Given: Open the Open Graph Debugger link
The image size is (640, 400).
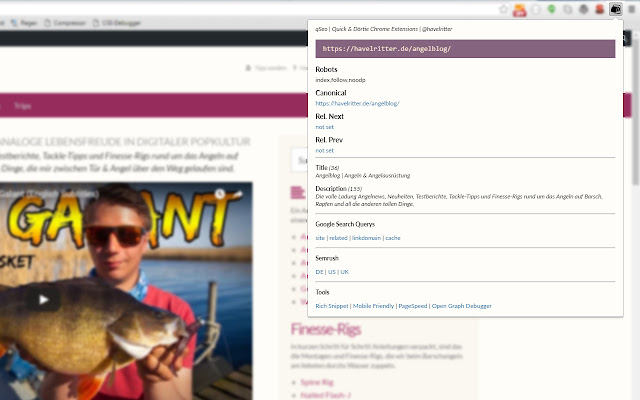Looking at the screenshot, I should (x=461, y=306).
